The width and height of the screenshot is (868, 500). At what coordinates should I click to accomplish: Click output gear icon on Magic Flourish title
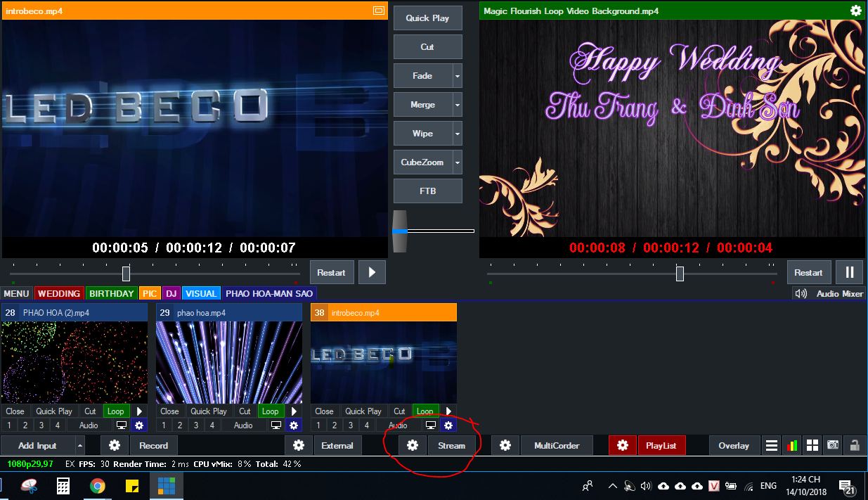click(855, 11)
